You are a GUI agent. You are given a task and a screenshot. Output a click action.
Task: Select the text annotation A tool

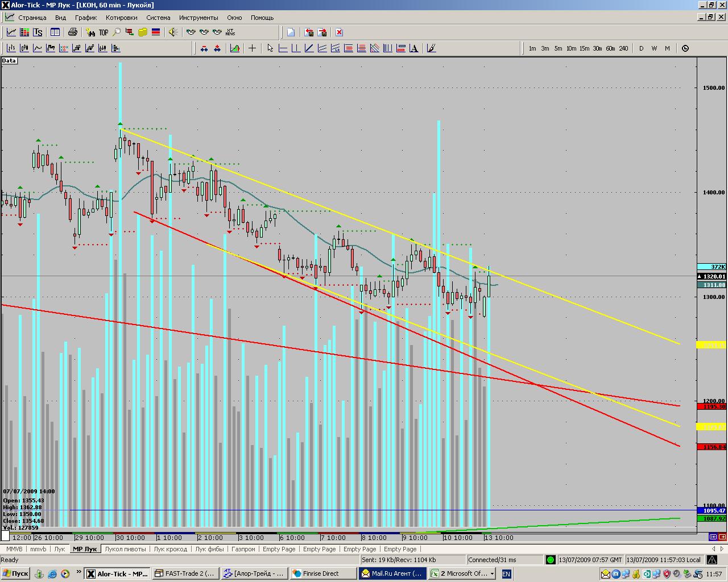pos(414,48)
